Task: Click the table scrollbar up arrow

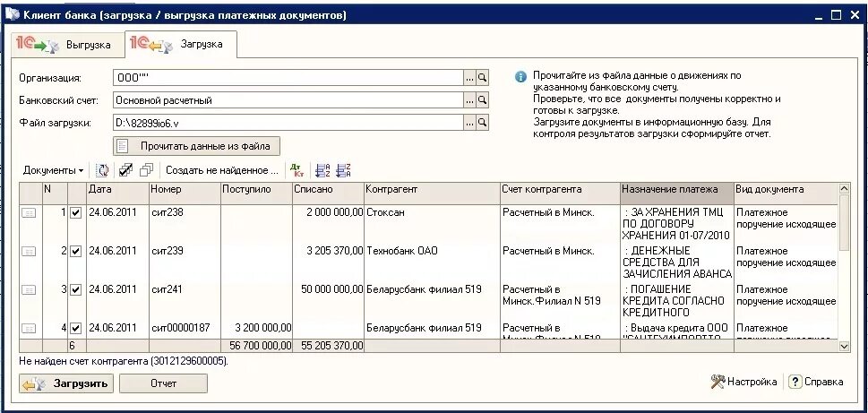Action: [x=844, y=189]
